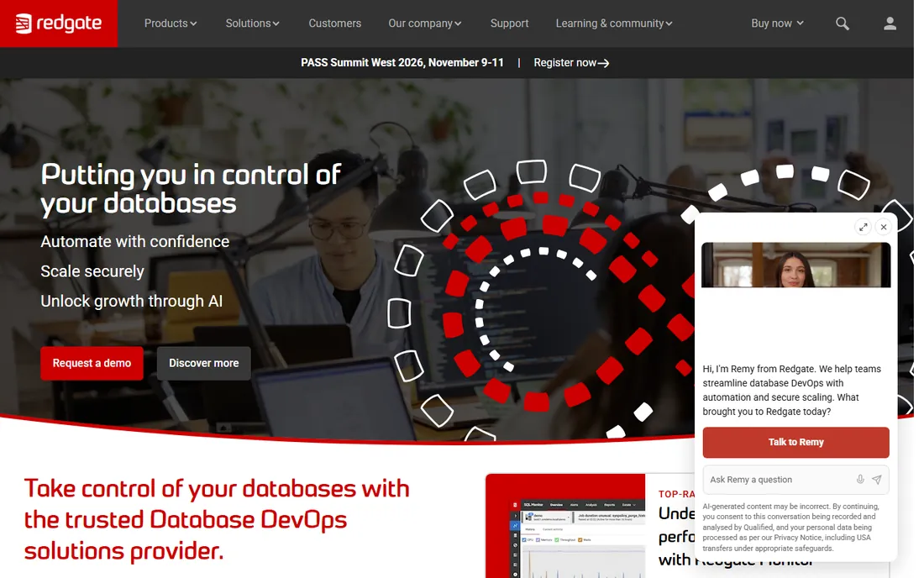Click the Redgate logo
924x578 pixels.
click(x=58, y=24)
